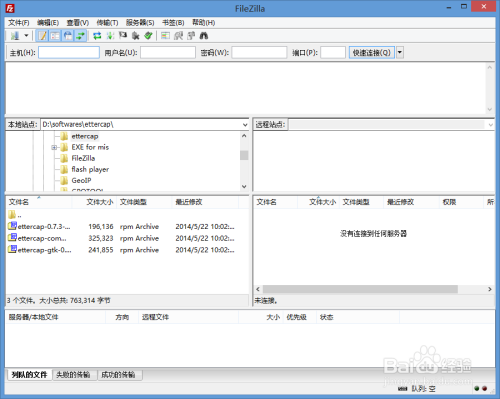The image size is (500, 399).
Task: Select file ettercap-gtk-0... in local list
Action: click(44, 250)
